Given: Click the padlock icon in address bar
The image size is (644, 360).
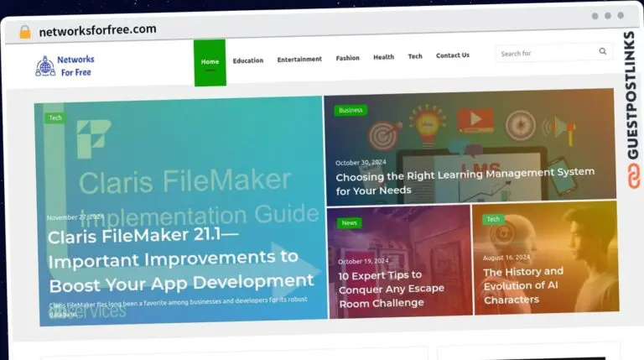Looking at the screenshot, I should (x=24, y=31).
